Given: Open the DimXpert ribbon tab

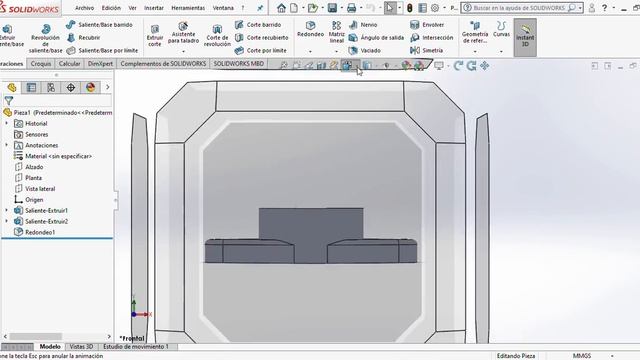Looking at the screenshot, I should [100, 64].
